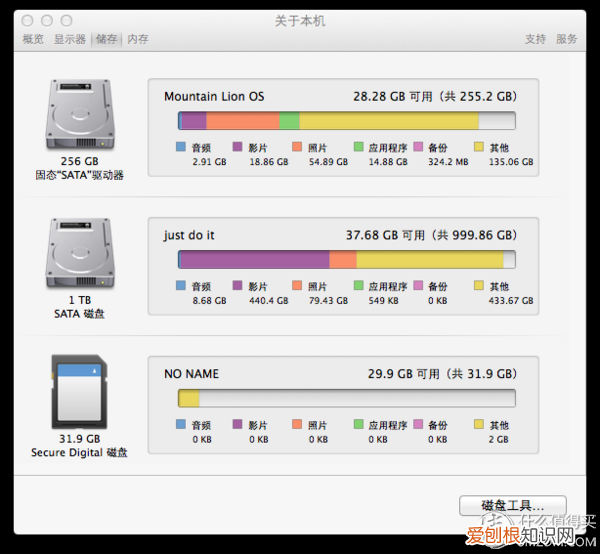Click the orange 照片 swatch for NO NAME

[x=297, y=424]
